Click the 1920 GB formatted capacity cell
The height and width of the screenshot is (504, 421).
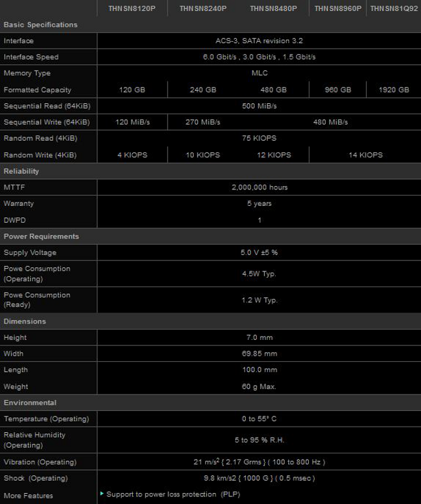(x=394, y=90)
